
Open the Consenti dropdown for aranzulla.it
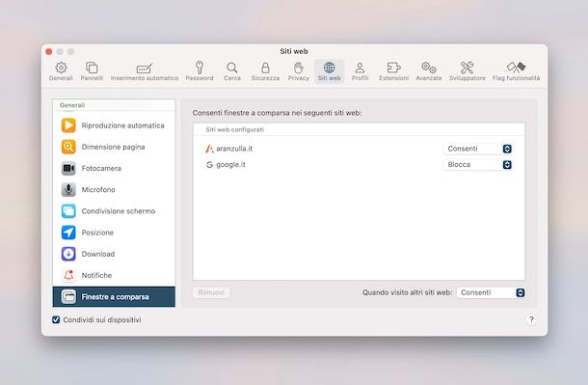(478, 149)
